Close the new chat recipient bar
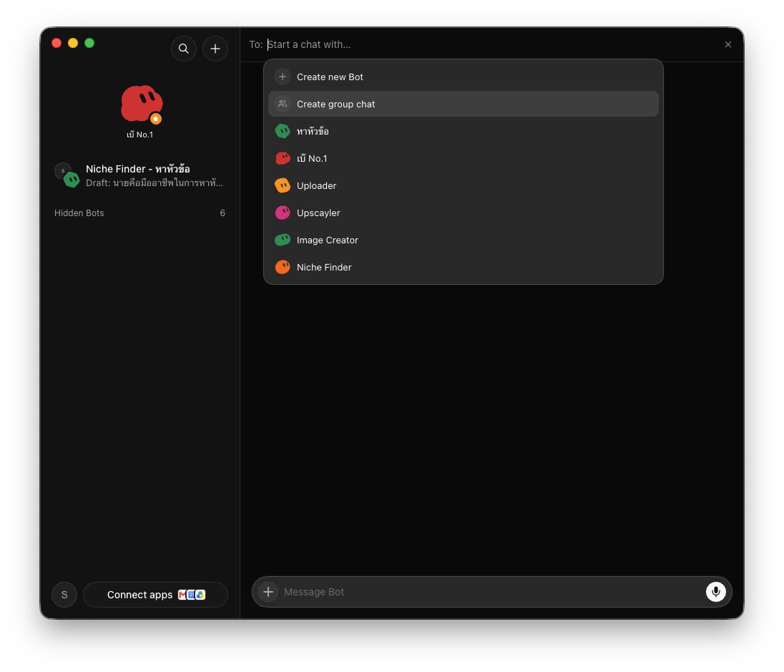 click(728, 44)
